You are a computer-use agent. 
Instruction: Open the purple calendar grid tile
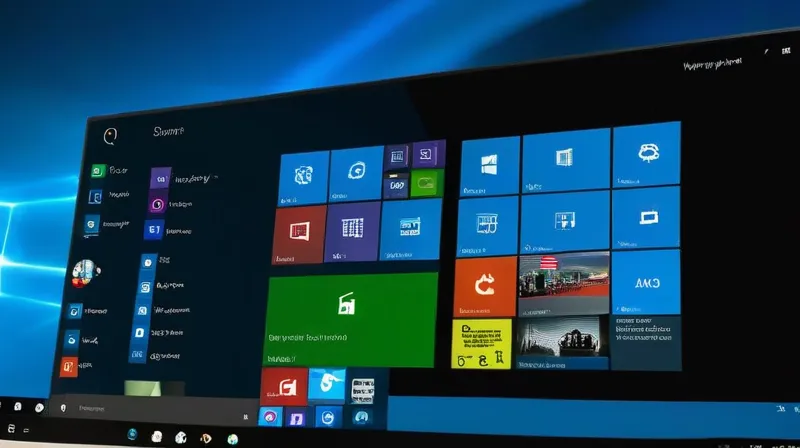[x=352, y=232]
